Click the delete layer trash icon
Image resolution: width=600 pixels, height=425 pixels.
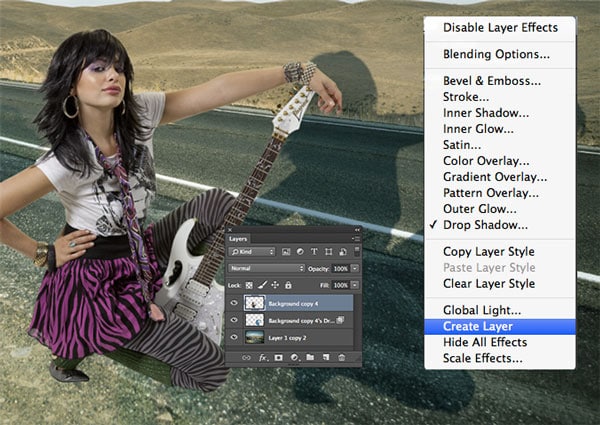pyautogui.click(x=341, y=357)
